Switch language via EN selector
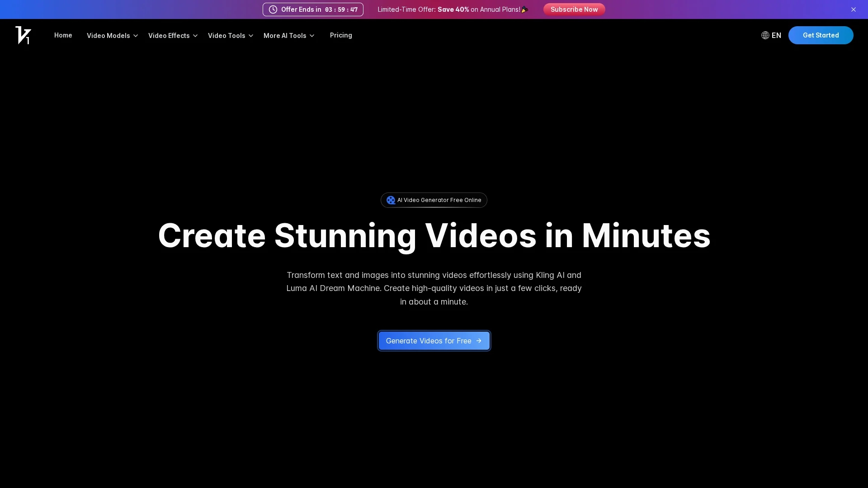 click(x=771, y=35)
